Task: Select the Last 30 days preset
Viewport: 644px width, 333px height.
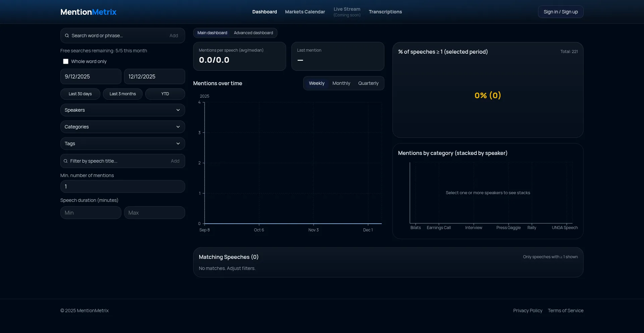Action: [80, 94]
